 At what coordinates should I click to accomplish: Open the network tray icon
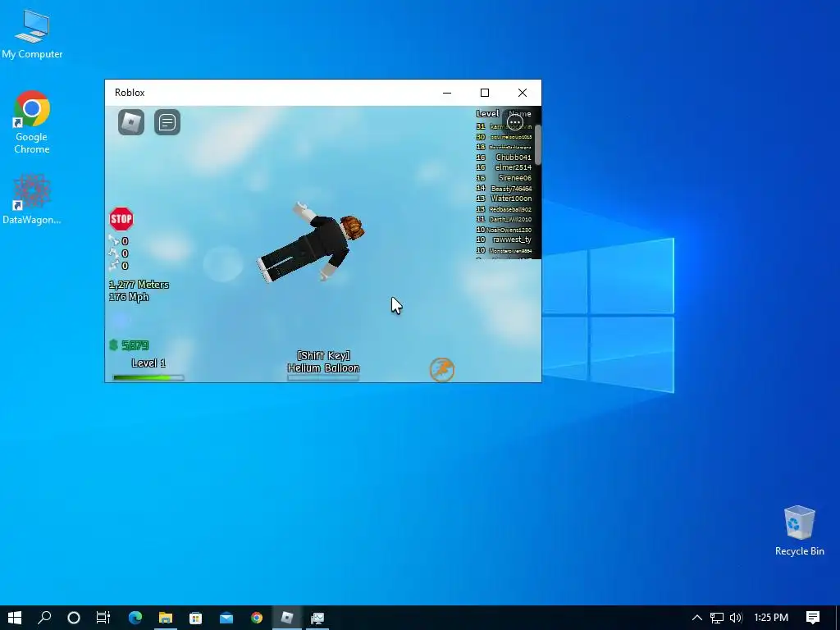click(x=717, y=618)
